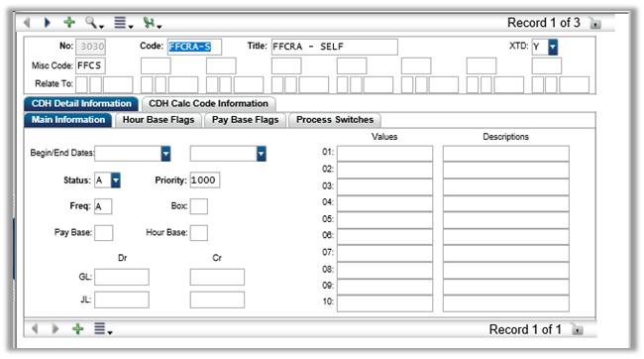
Task: Go to next record with top blue arrow
Action: 48,22
